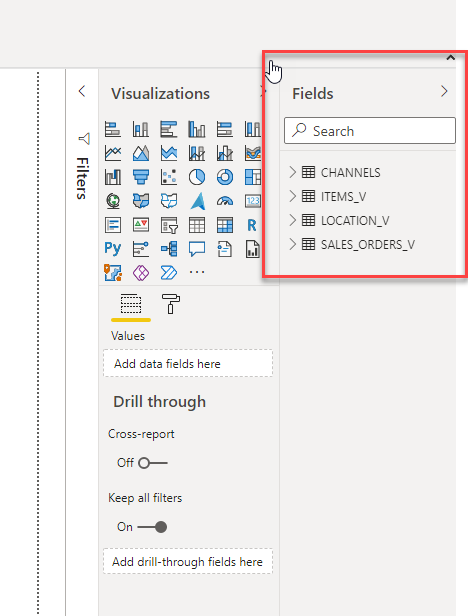Image resolution: width=468 pixels, height=616 pixels.
Task: Click Add drill-through fields here well
Action: click(188, 561)
